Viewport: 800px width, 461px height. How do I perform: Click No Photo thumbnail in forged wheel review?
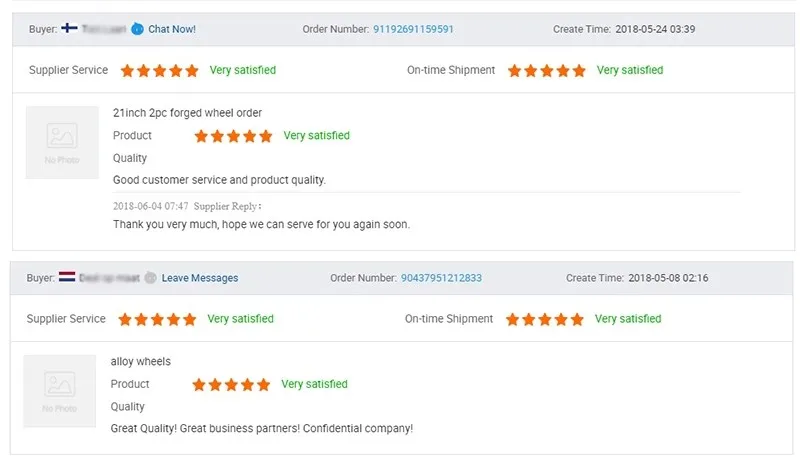tap(62, 142)
